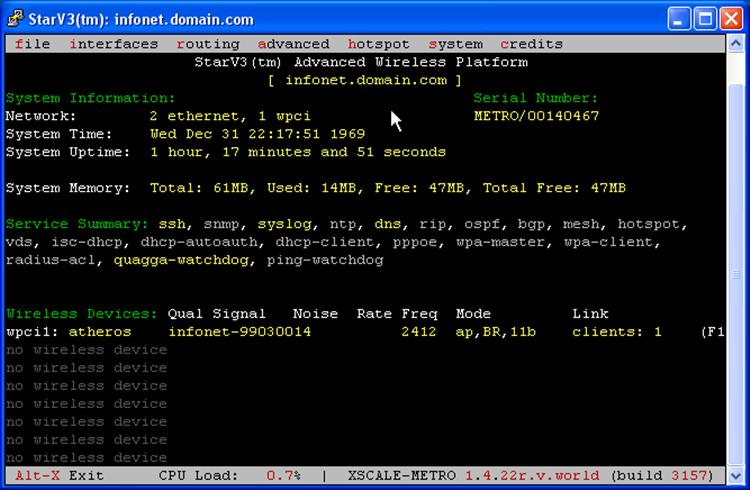Minimize the StarV3 terminal window
Viewport: 750px width, 490px height.
tap(679, 19)
